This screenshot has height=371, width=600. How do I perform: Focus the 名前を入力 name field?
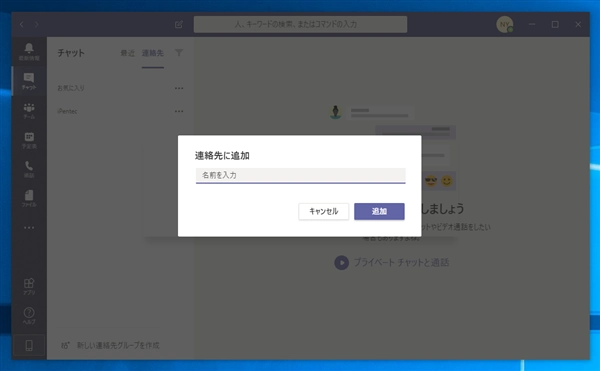pyautogui.click(x=300, y=176)
